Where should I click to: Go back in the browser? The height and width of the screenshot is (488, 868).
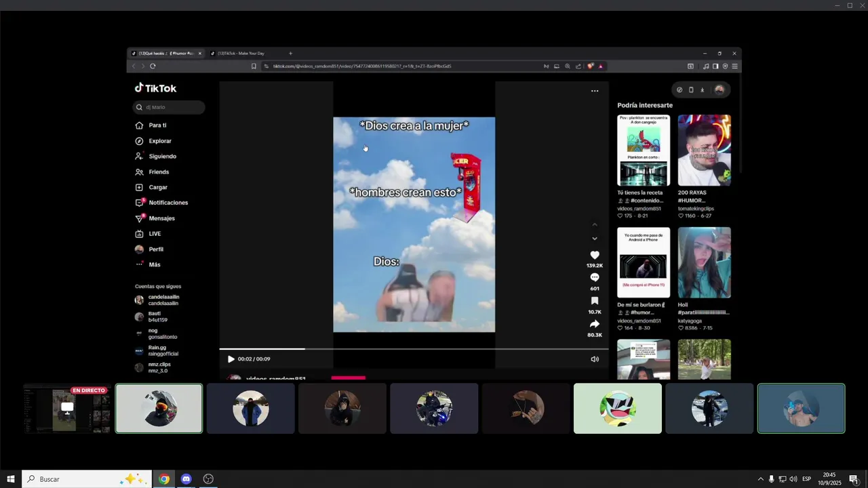click(x=134, y=66)
